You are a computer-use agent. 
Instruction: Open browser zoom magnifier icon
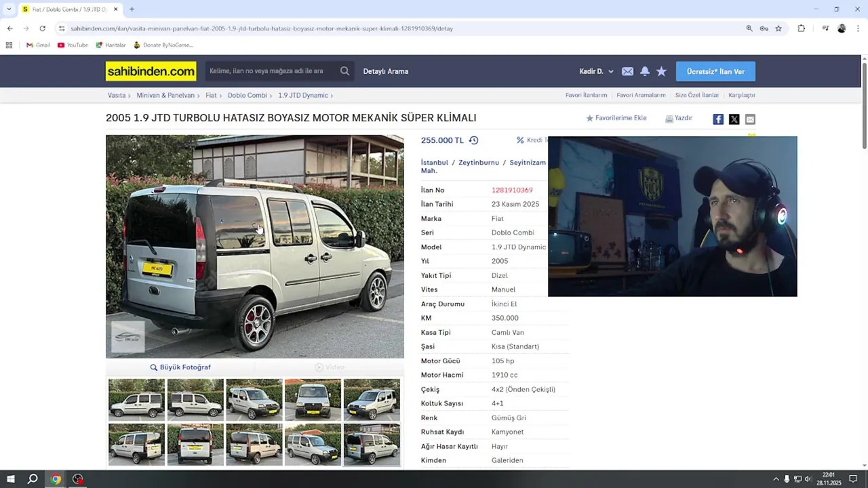click(x=749, y=28)
